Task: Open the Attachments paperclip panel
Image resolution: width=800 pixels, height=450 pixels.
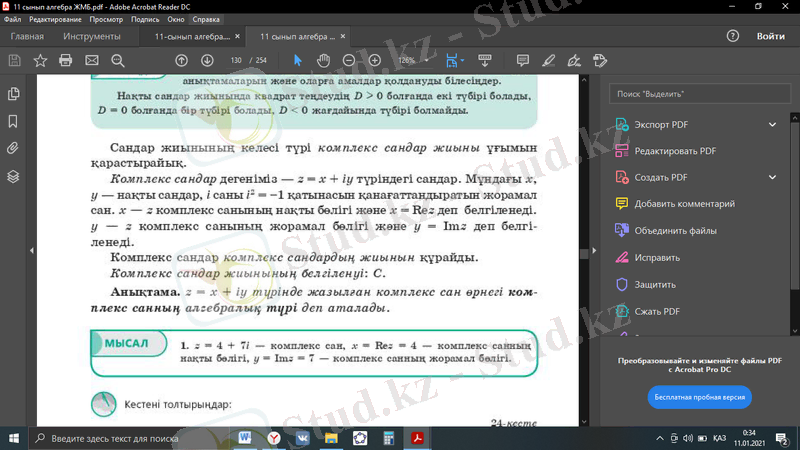Action: coord(13,148)
